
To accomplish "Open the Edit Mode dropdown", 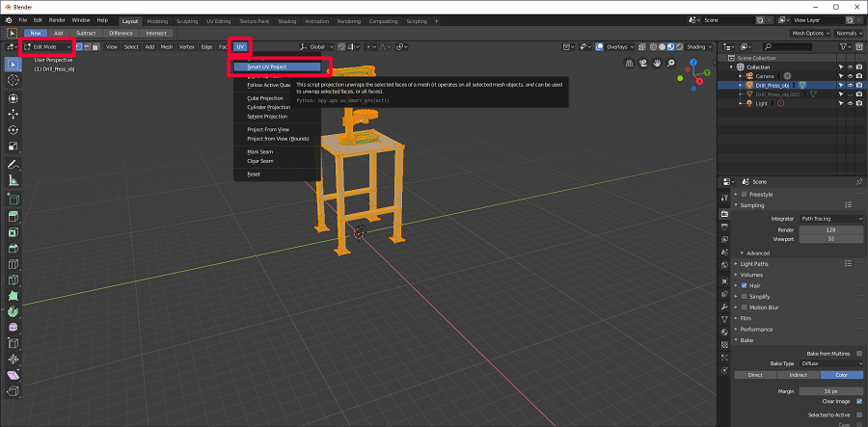I will [47, 47].
